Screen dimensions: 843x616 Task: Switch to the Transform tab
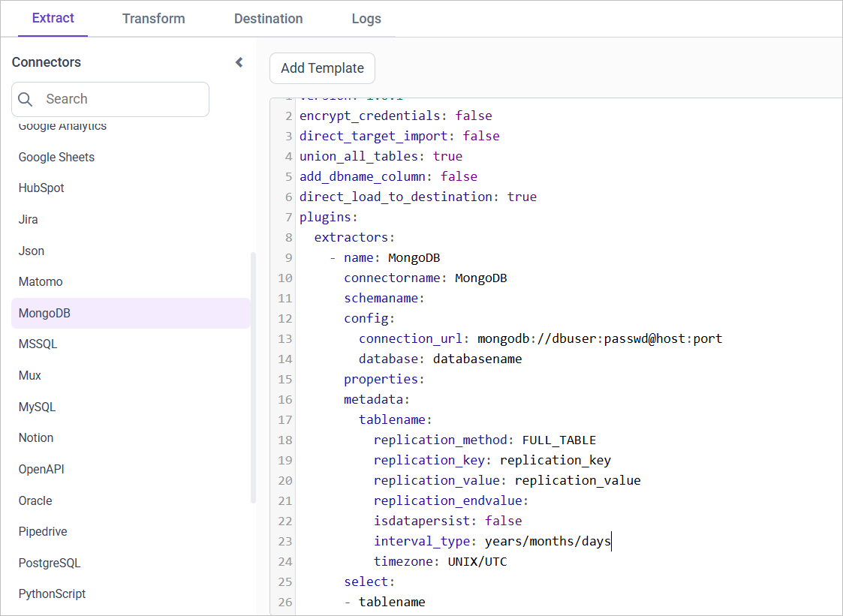point(153,18)
